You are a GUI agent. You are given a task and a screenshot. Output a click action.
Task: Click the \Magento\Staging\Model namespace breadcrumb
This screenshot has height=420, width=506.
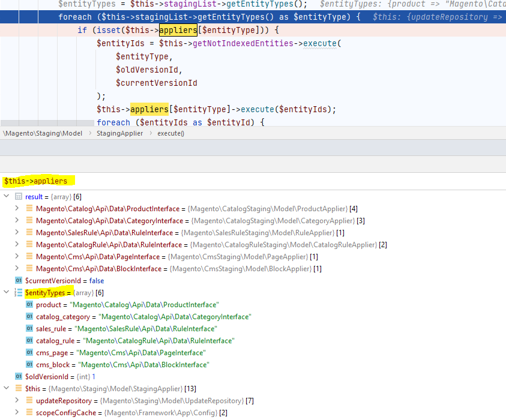pos(43,133)
